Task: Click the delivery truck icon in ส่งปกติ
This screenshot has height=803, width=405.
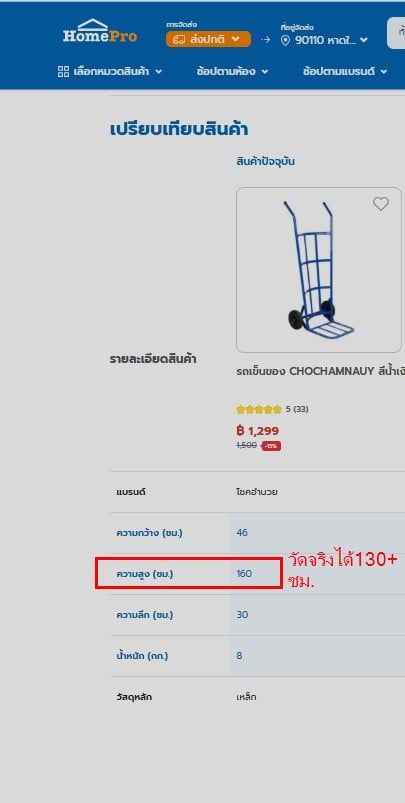Action: click(179, 39)
